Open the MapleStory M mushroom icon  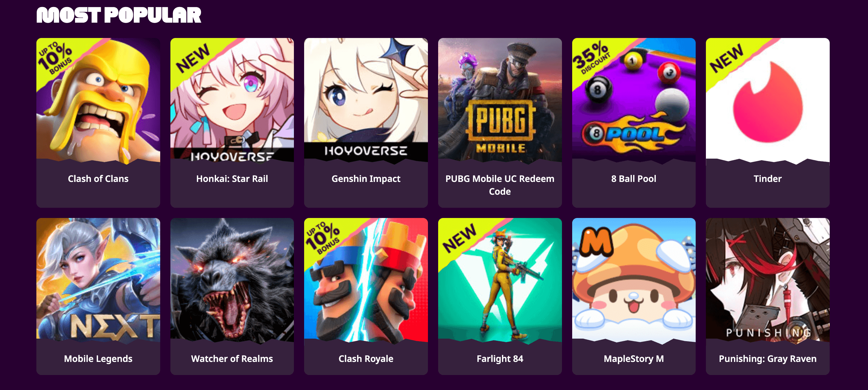coord(634,281)
